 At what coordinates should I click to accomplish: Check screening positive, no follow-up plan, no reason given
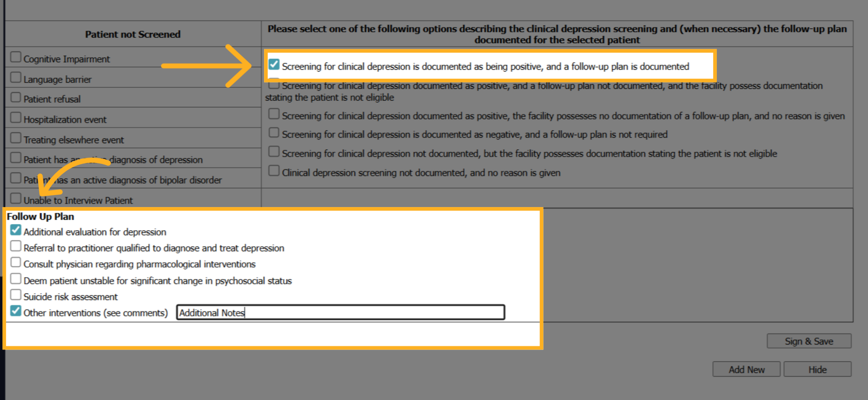click(x=274, y=114)
